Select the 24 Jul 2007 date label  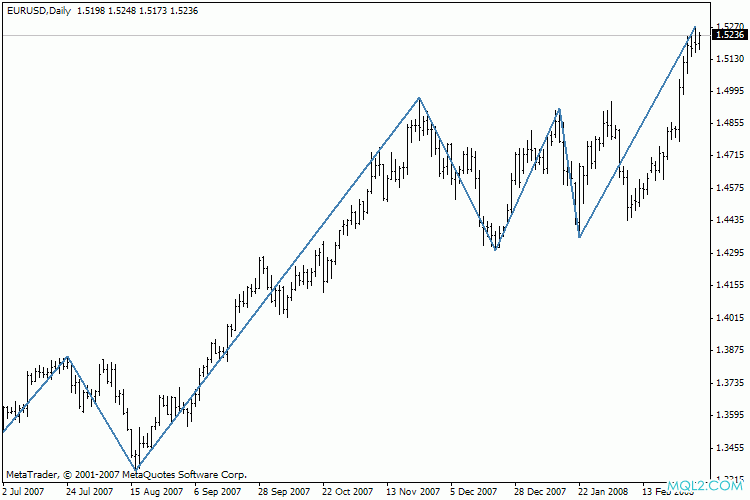(90, 492)
